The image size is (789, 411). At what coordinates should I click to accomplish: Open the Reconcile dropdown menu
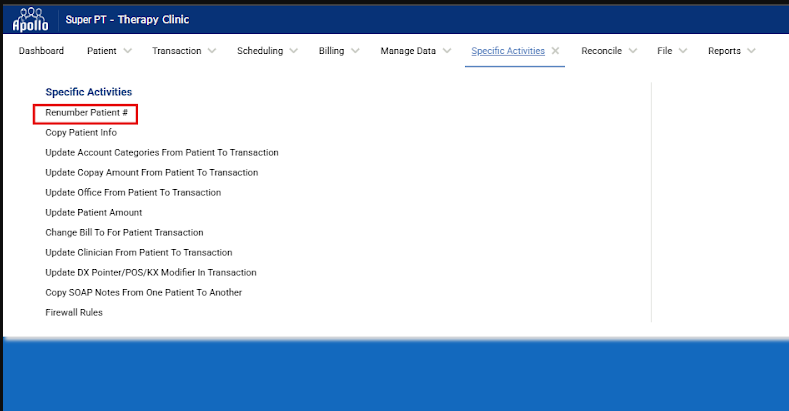[610, 51]
